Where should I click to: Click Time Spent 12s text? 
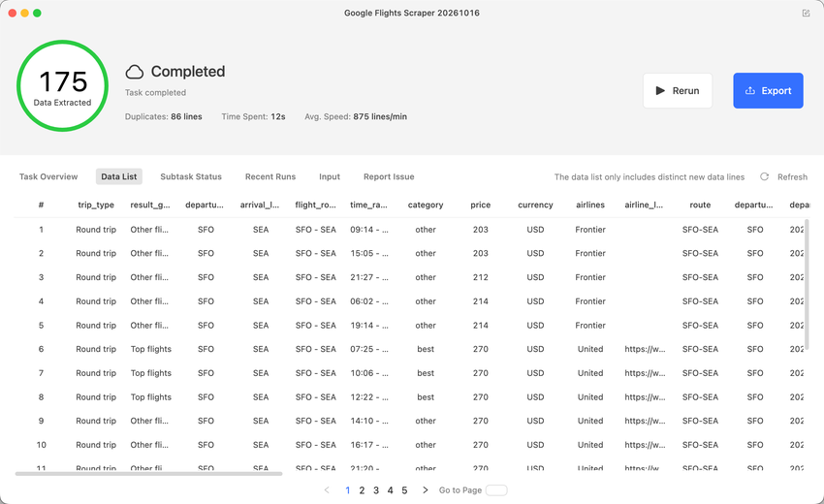tap(253, 116)
